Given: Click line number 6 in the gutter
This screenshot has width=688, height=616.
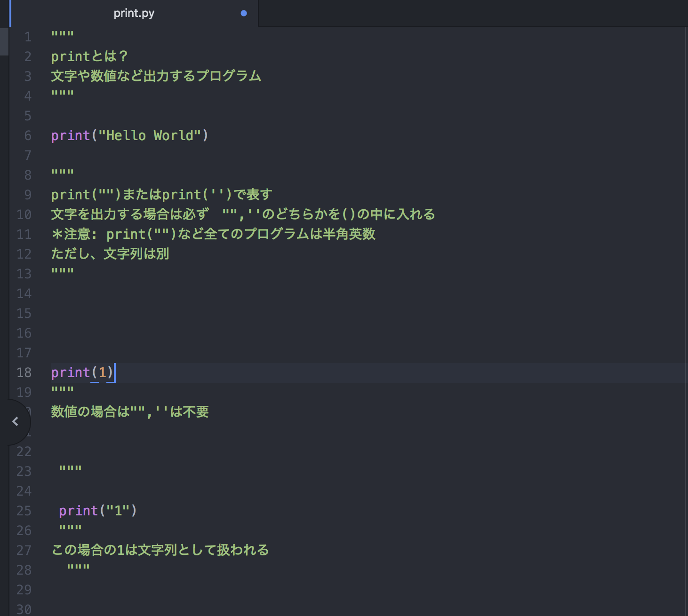Looking at the screenshot, I should (x=28, y=136).
